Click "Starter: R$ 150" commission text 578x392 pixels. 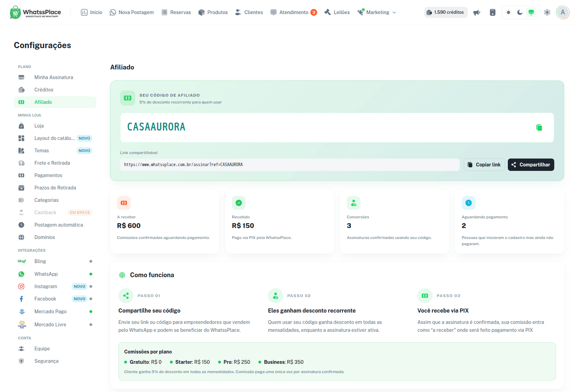[x=192, y=362]
